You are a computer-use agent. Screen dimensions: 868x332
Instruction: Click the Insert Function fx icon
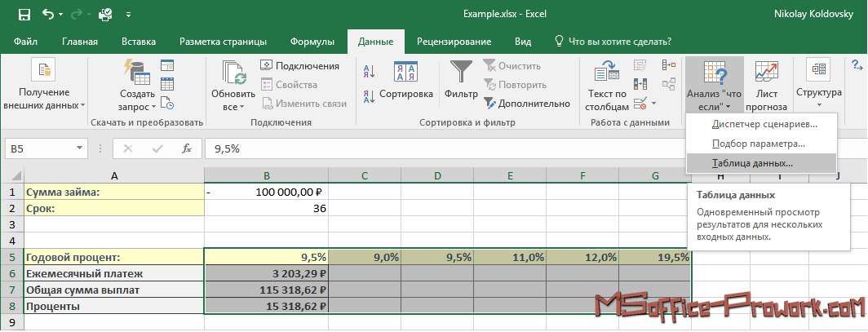pyautogui.click(x=187, y=148)
